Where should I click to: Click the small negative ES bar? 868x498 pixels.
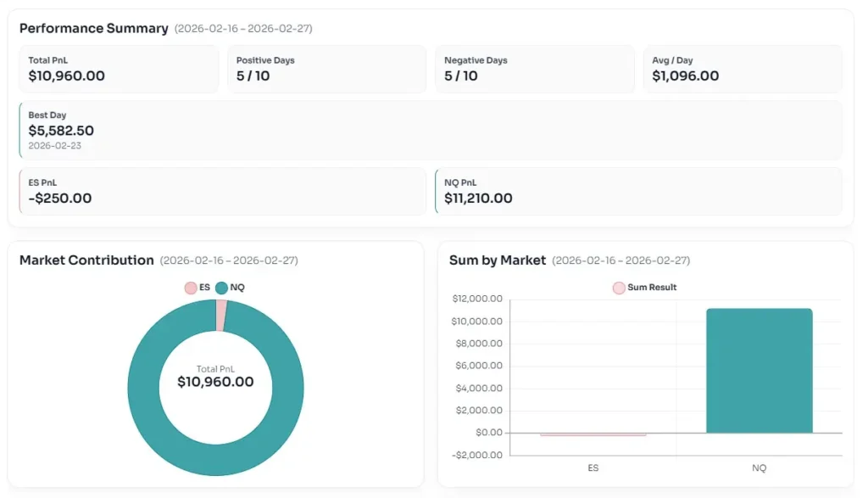(x=593, y=434)
